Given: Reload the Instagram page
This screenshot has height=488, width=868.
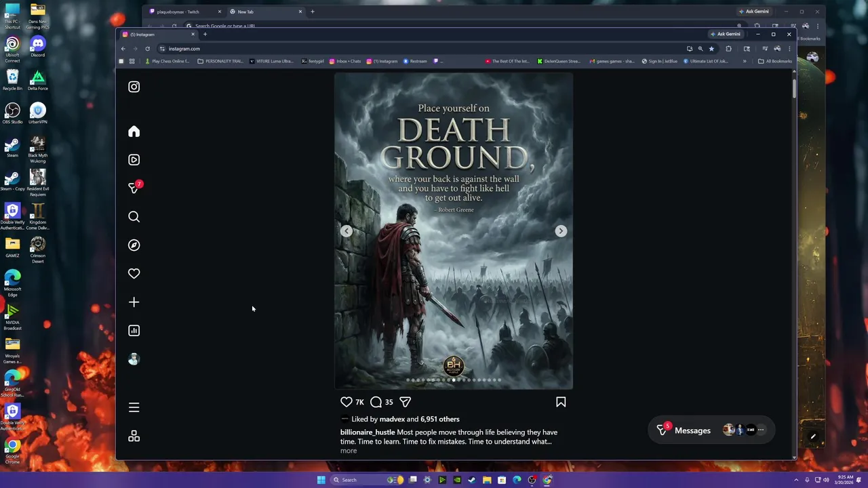Looking at the screenshot, I should click(x=147, y=49).
